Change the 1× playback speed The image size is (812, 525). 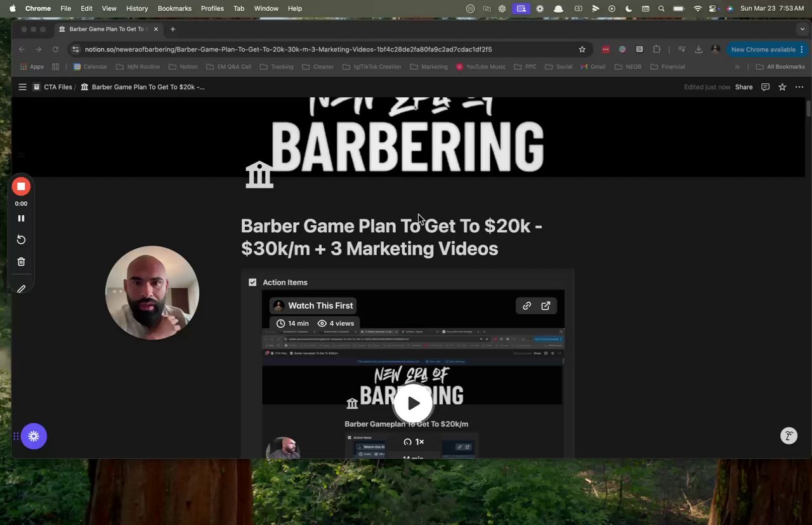[414, 442]
